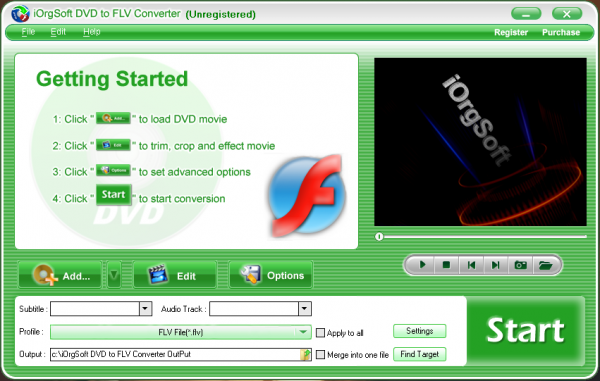600x381 pixels.
Task: Take a snapshot with the camera icon
Action: (x=520, y=265)
